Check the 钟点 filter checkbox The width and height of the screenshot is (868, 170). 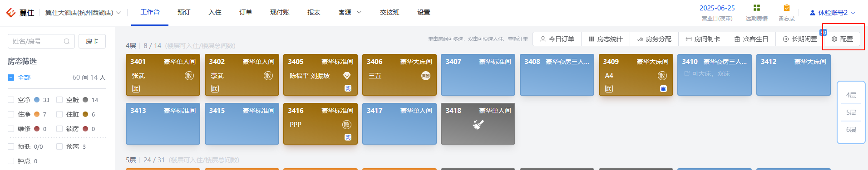11,161
